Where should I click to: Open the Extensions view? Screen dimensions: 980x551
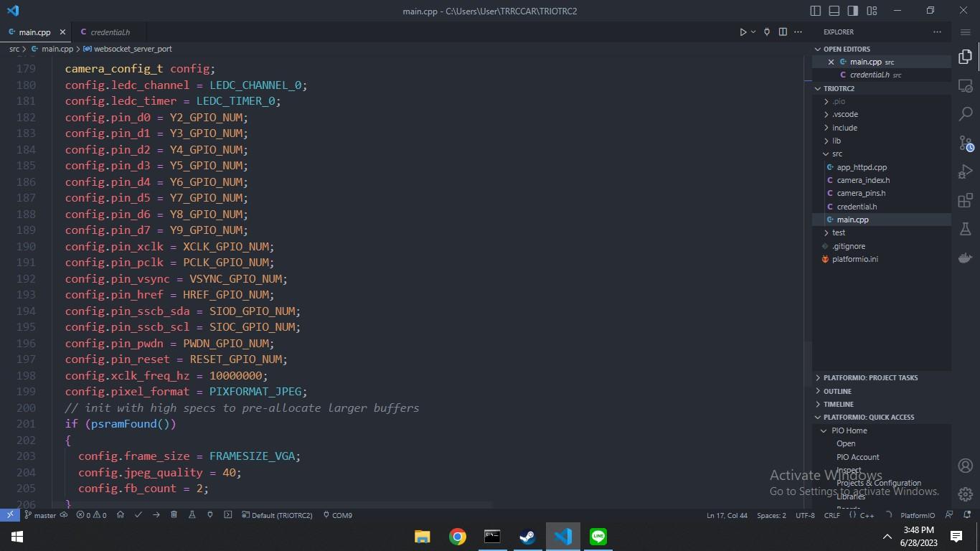(966, 201)
